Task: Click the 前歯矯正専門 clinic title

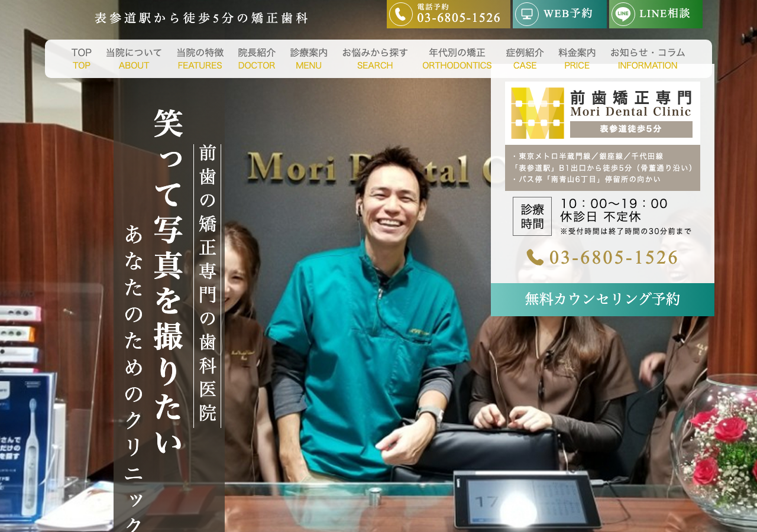Action: [x=631, y=97]
